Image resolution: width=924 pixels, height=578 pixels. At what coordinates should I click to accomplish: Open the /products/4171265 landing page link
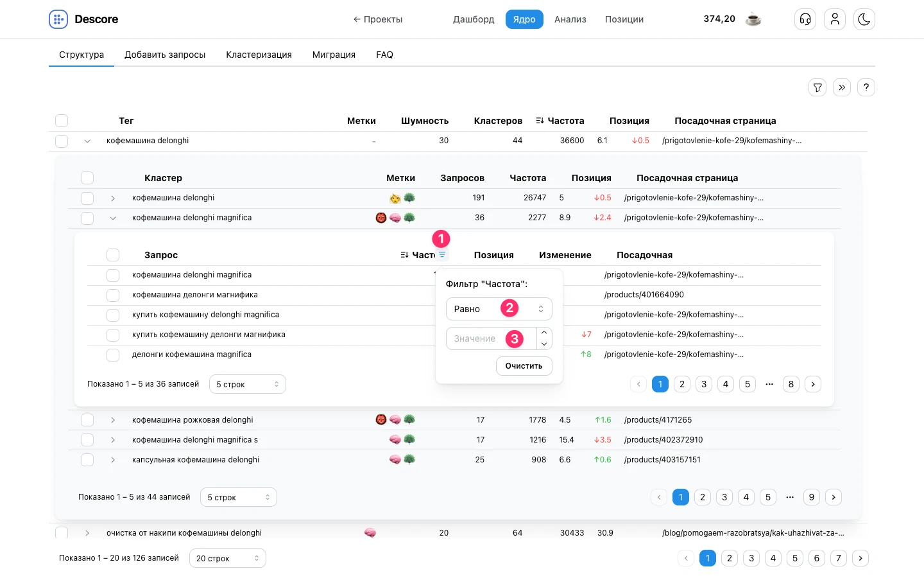coord(658,420)
